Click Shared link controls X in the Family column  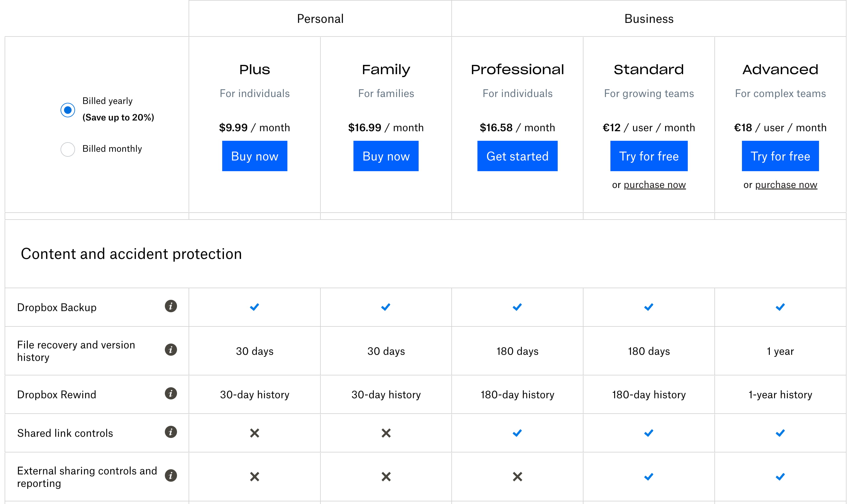coord(386,433)
